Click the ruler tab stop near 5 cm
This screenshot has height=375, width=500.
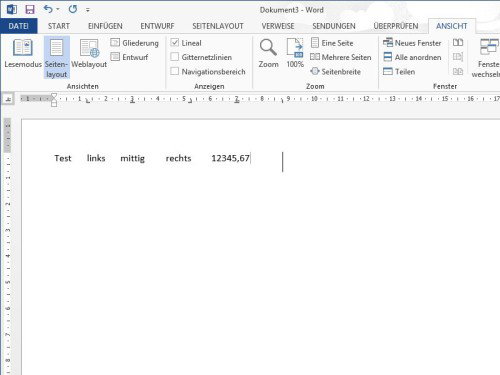(190, 101)
